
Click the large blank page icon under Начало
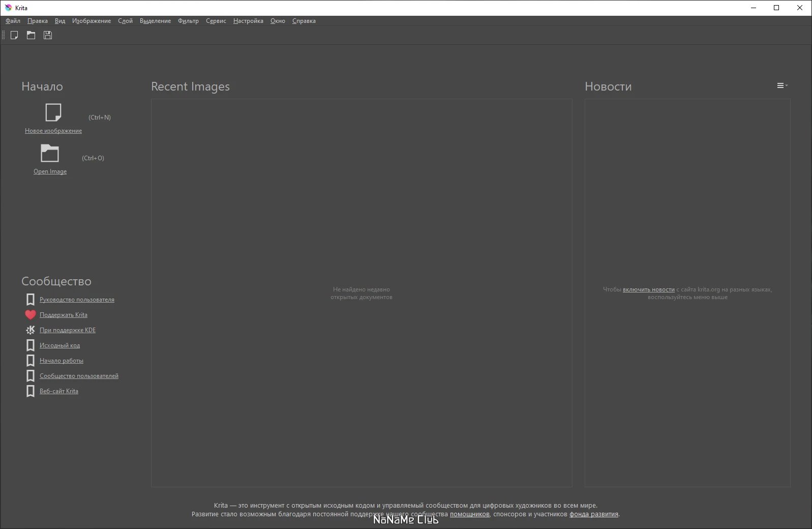click(53, 112)
